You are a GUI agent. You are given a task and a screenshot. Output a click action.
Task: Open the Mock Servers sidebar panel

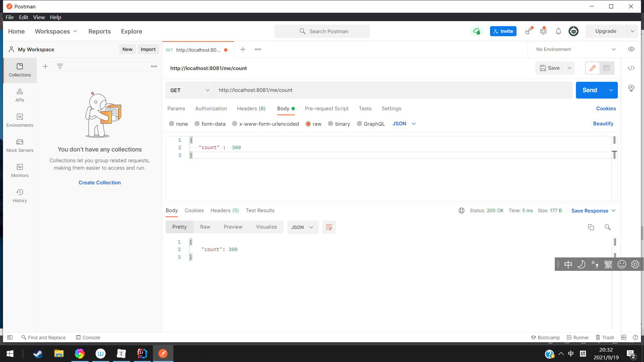(x=20, y=145)
